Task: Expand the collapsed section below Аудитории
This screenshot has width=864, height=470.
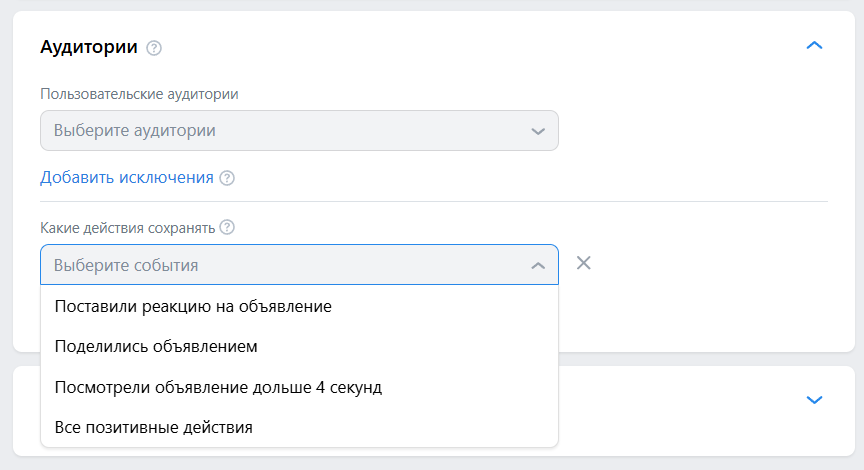Action: click(814, 400)
